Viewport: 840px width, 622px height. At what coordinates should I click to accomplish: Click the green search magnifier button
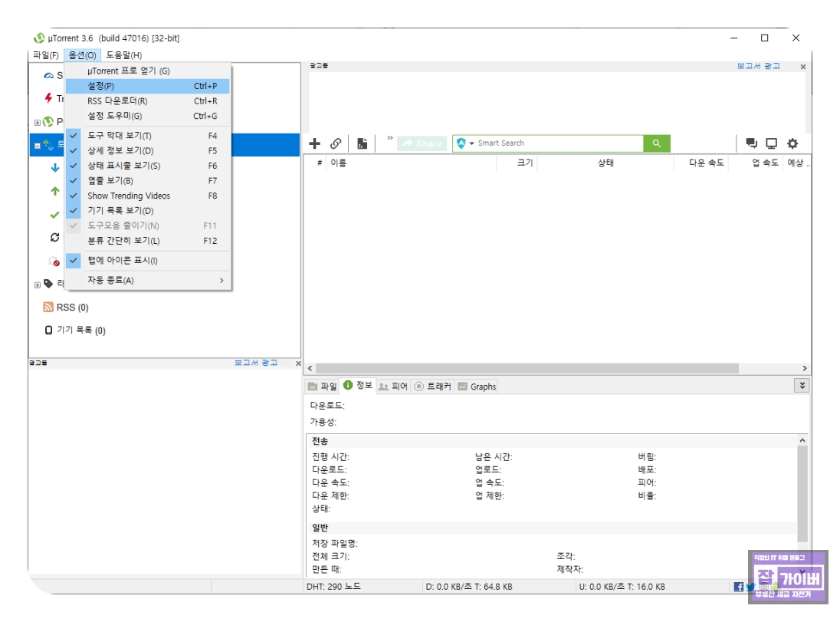click(657, 143)
